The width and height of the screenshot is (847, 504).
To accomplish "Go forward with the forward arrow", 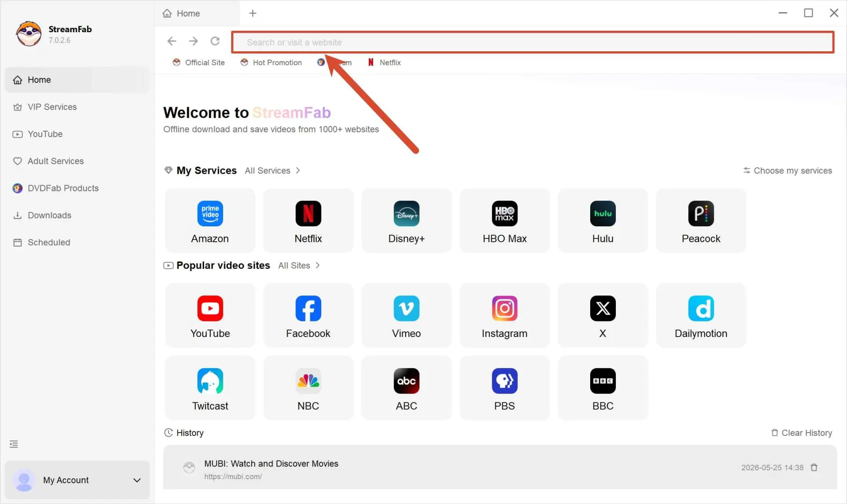I will pos(193,41).
